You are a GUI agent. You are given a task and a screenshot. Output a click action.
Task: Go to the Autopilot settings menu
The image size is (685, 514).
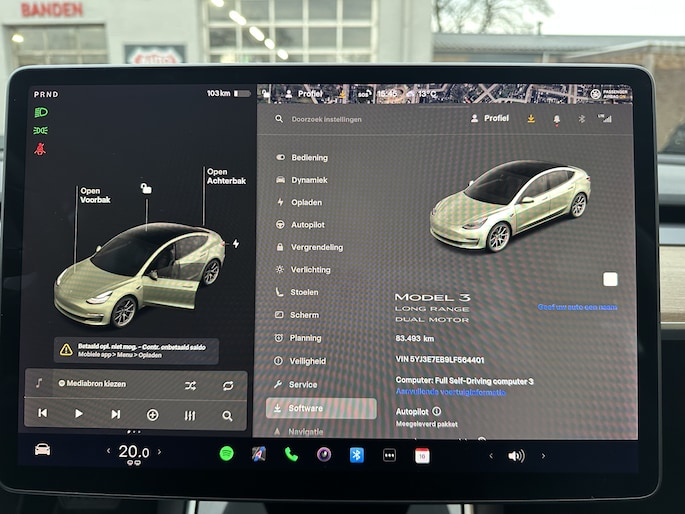click(307, 225)
